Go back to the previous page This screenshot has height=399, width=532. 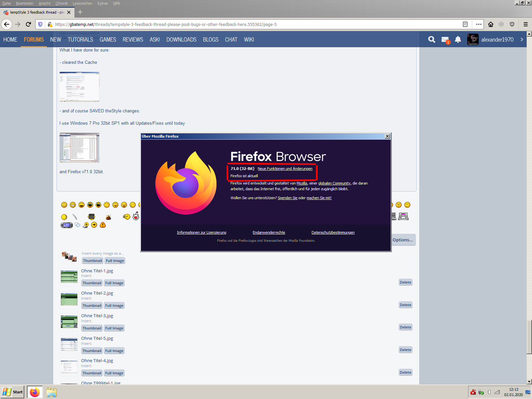click(x=7, y=24)
